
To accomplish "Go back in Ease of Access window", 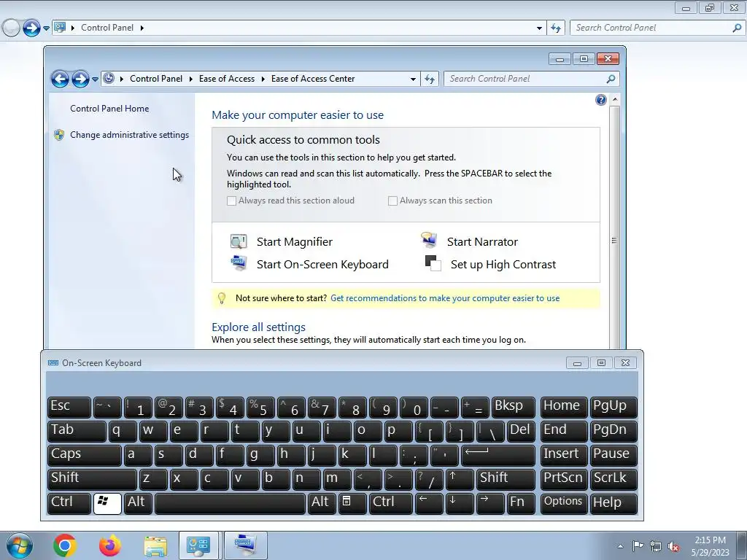I will [x=60, y=79].
